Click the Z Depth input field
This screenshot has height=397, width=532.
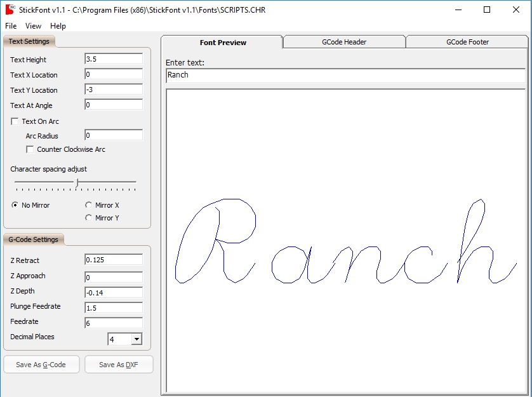114,292
